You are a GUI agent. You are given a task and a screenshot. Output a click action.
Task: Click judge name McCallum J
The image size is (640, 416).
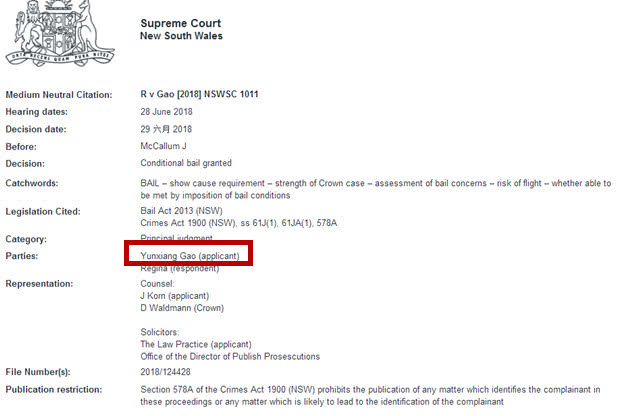168,146
